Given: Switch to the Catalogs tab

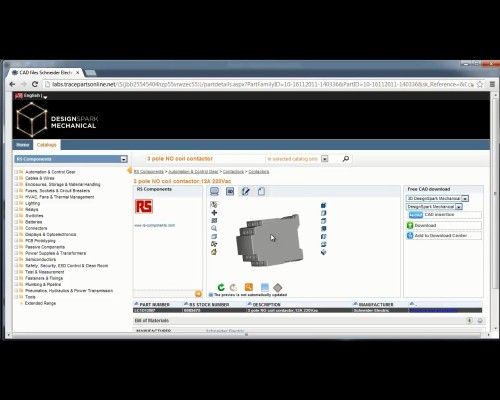Looking at the screenshot, I should click(x=47, y=145).
